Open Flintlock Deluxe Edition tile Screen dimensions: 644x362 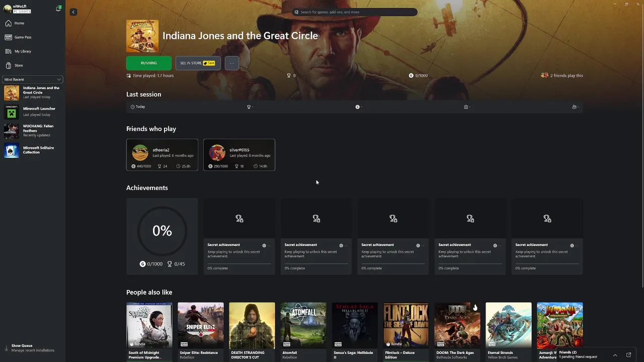pos(406,331)
